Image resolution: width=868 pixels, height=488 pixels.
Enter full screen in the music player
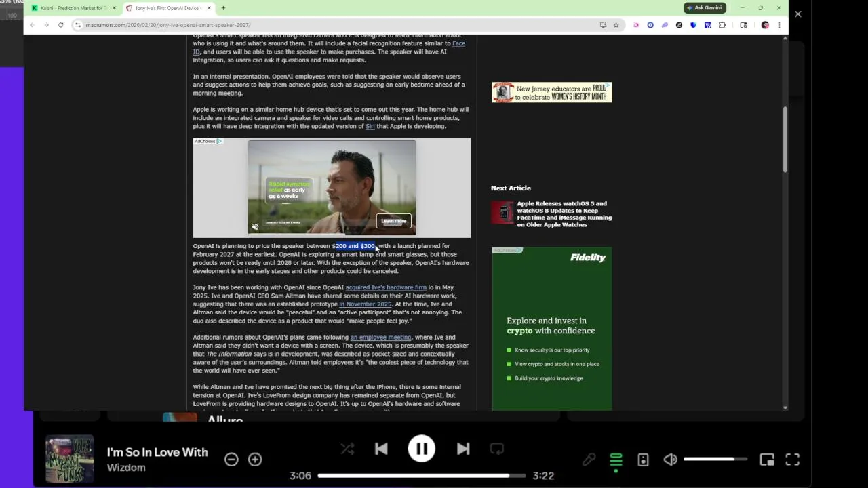(x=792, y=460)
